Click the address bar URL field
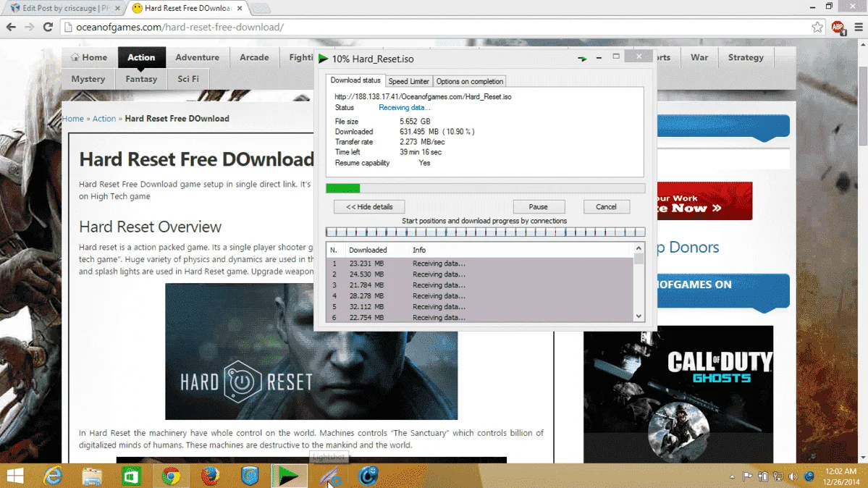 point(437,27)
